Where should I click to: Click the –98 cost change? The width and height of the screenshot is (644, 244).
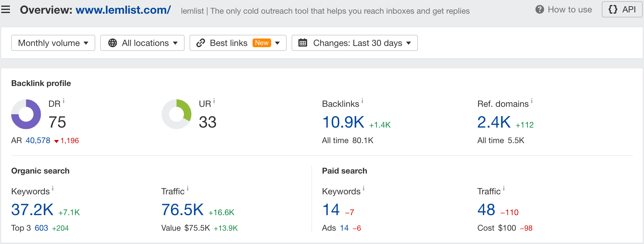(526, 228)
